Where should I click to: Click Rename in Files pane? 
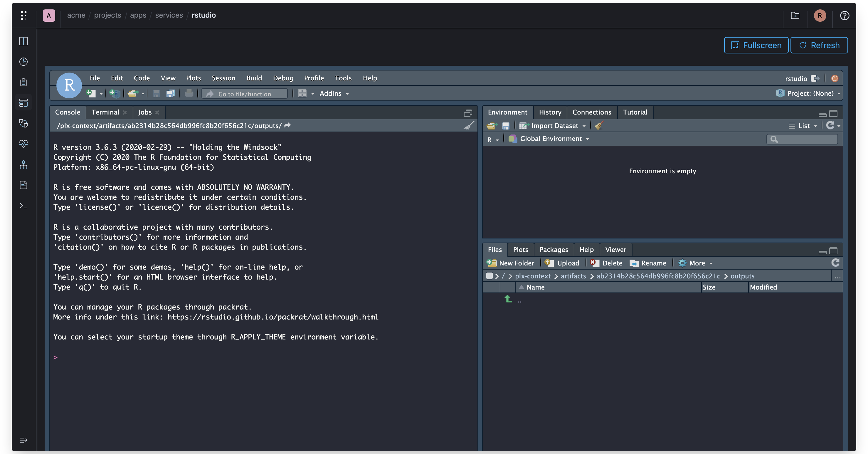tap(648, 263)
